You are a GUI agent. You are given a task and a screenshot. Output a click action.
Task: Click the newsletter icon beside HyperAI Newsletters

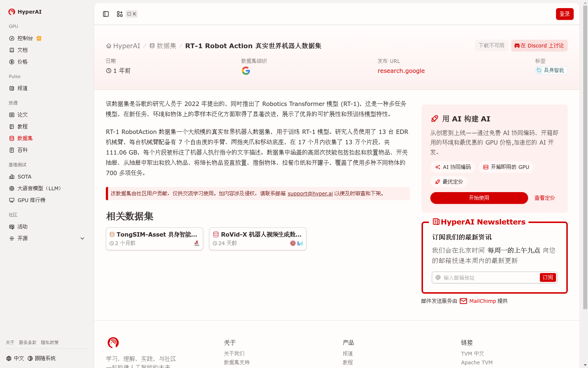click(436, 222)
